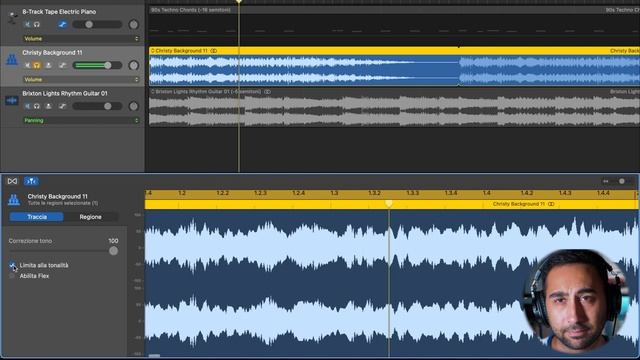Click the pan knob of Christy Background 11
640x360 pixels.
(133, 65)
